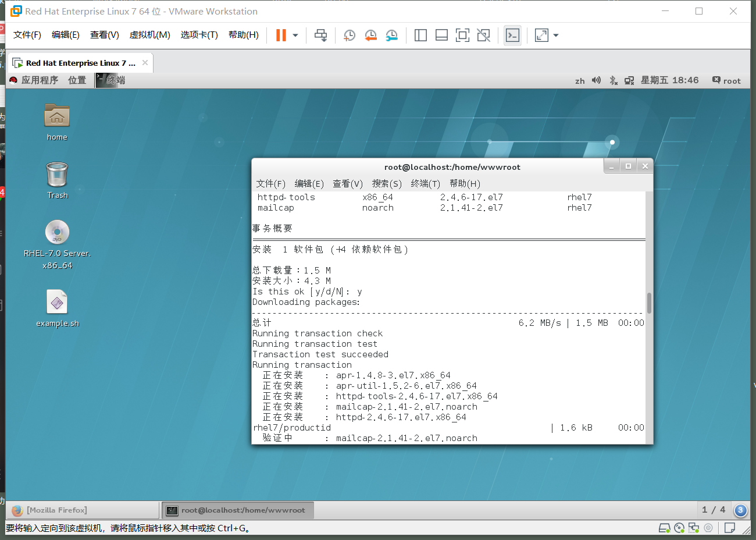Open terminal 查看(V) menu
This screenshot has width=756, height=540.
point(348,184)
